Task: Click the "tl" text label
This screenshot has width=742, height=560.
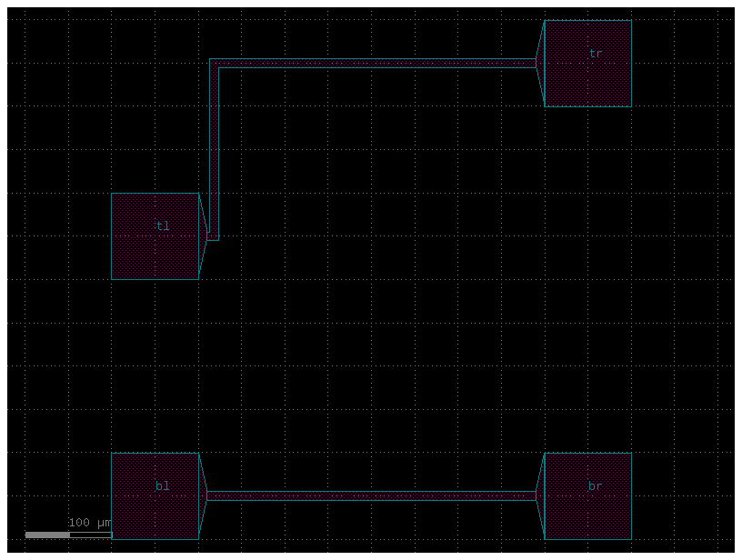Action: coord(163,226)
